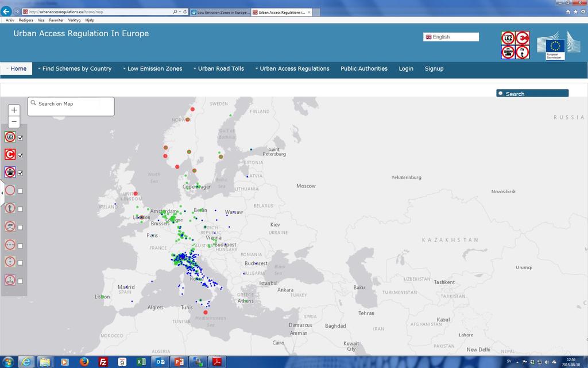Open Outlook from the taskbar
This screenshot has height=368, width=588.
click(x=160, y=362)
